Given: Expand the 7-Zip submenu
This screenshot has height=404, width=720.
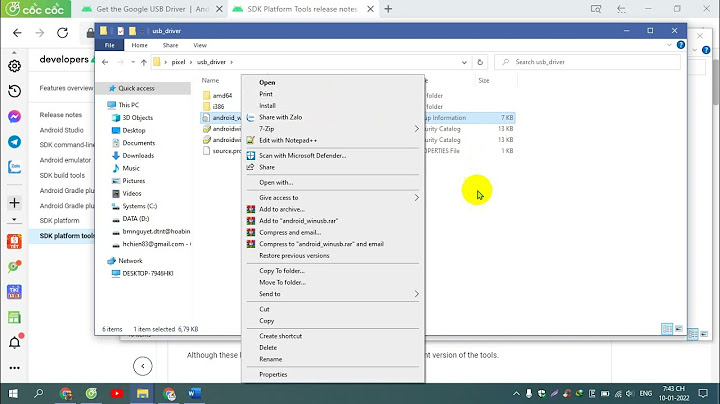Looking at the screenshot, I should (333, 129).
